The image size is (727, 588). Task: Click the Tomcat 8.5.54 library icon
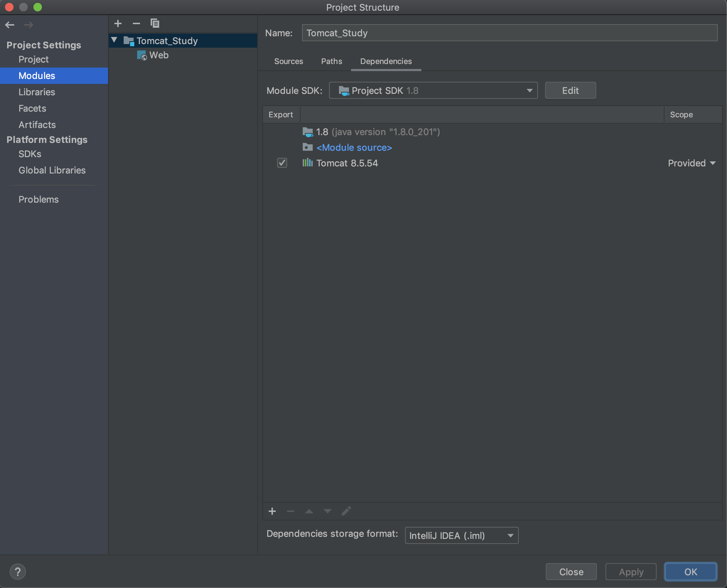(308, 163)
